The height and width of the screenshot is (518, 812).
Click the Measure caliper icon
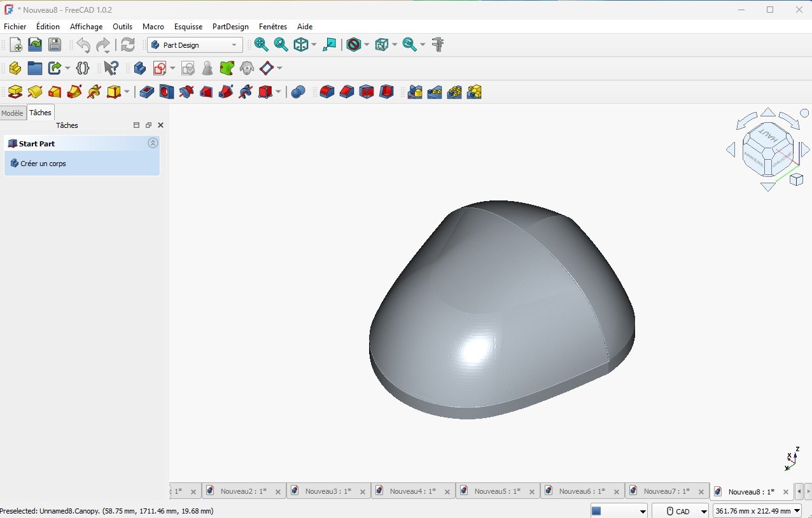(x=438, y=45)
